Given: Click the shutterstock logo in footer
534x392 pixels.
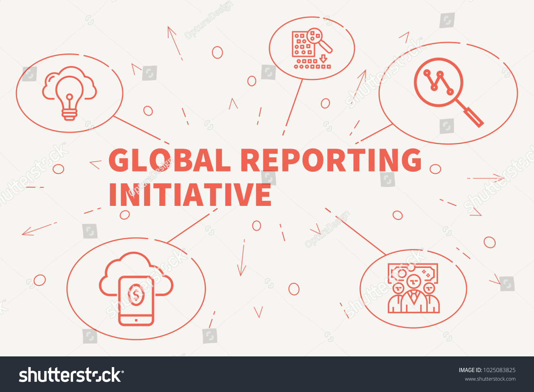Looking at the screenshot, I should coord(71,375).
